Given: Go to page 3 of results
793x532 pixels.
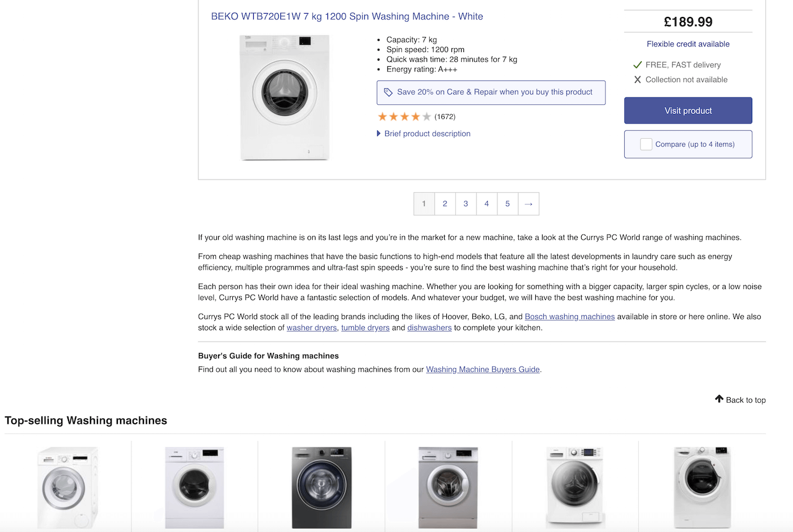Looking at the screenshot, I should click(466, 204).
